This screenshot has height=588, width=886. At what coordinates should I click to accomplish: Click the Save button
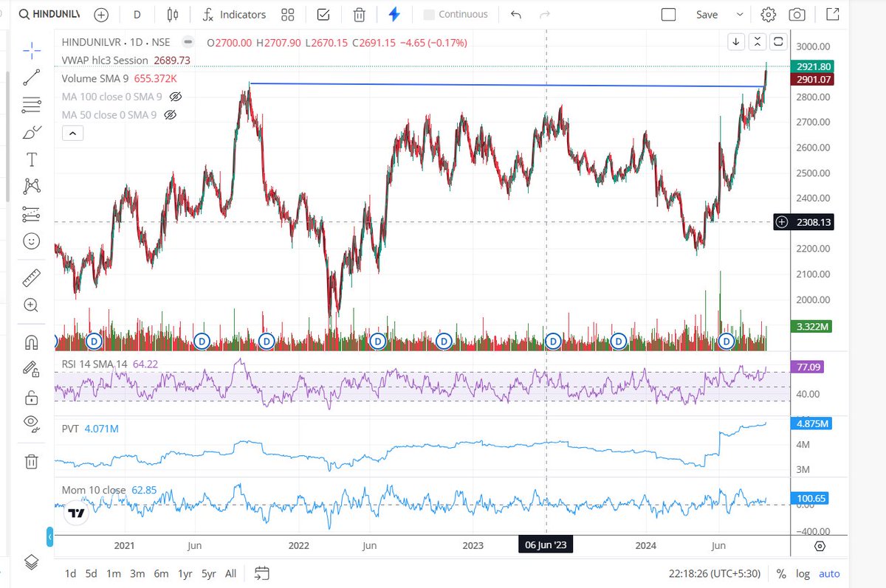click(707, 15)
